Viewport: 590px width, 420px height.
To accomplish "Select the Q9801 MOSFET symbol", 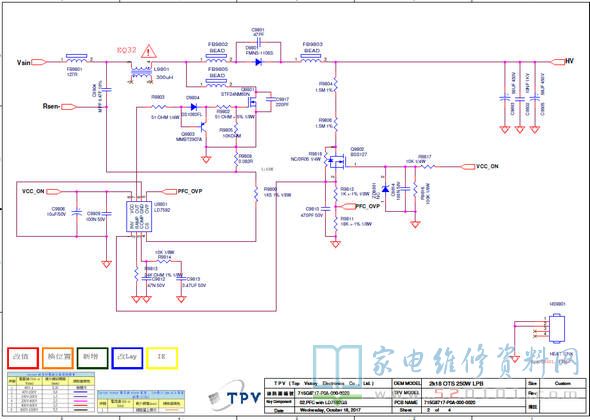I will coord(252,102).
